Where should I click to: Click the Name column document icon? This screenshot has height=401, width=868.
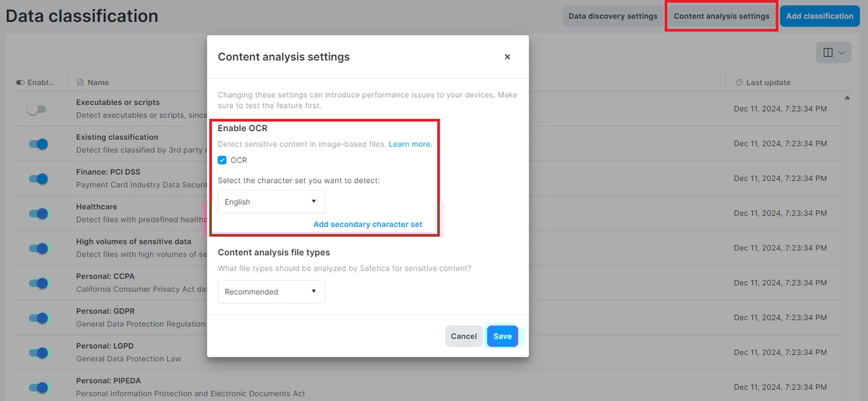pyautogui.click(x=80, y=83)
